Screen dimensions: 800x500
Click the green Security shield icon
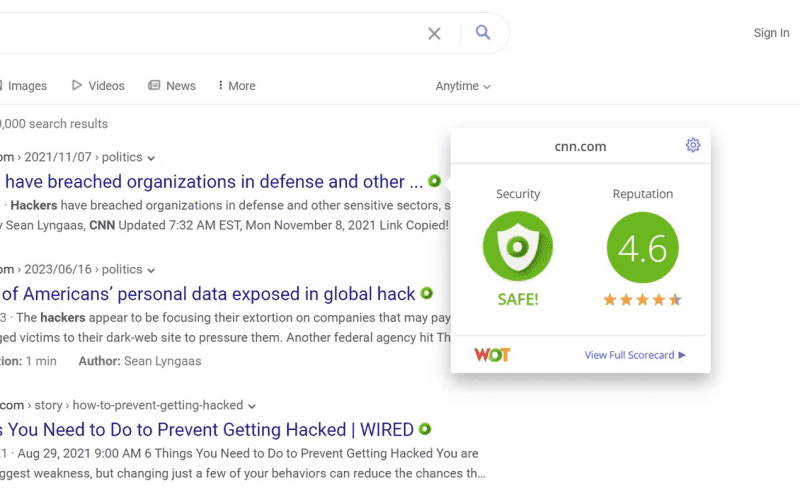[x=518, y=246]
